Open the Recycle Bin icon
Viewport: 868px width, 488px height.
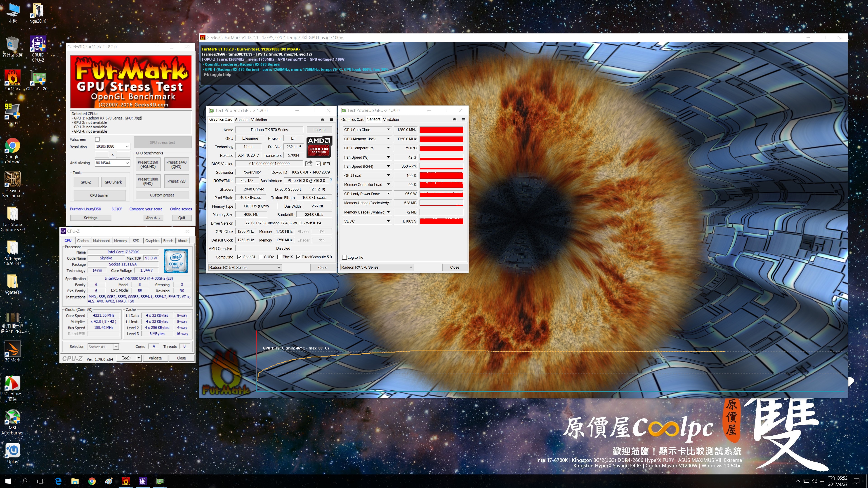[x=12, y=47]
